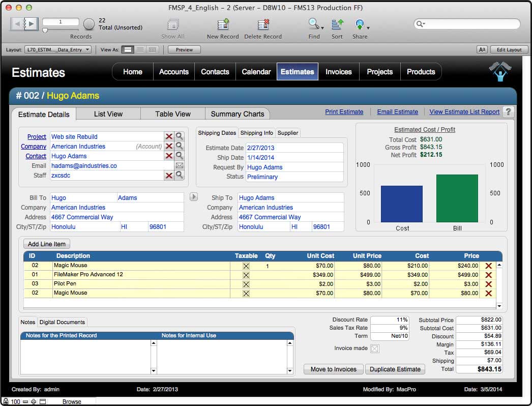
Task: Toggle the status toolbar icon at bottom left
Action: 43,402
